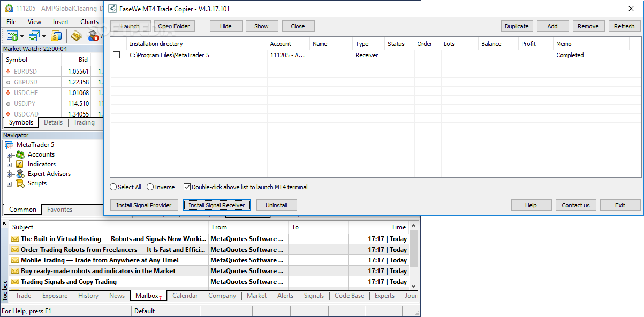Viewport: 644px width, 317px height.
Task: Click the Market Watch dollar toolbar icon
Action: point(56,36)
